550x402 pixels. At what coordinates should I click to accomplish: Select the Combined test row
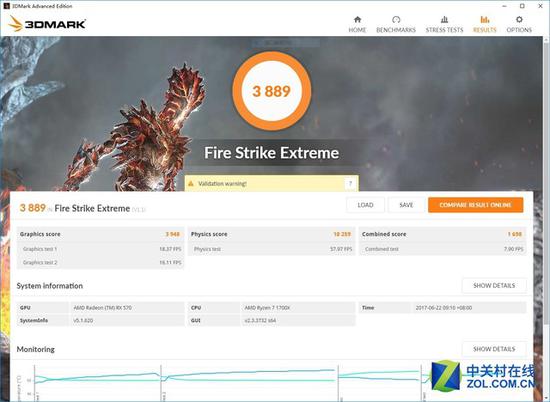click(443, 249)
